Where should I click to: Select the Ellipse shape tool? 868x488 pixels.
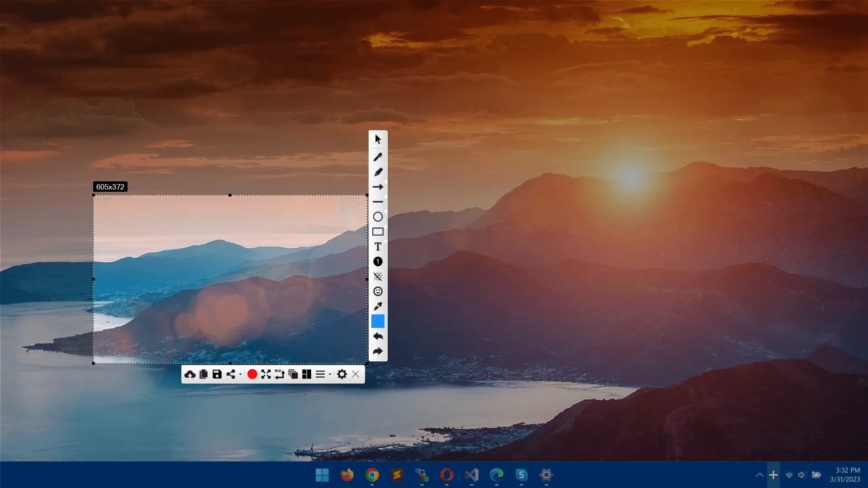378,217
